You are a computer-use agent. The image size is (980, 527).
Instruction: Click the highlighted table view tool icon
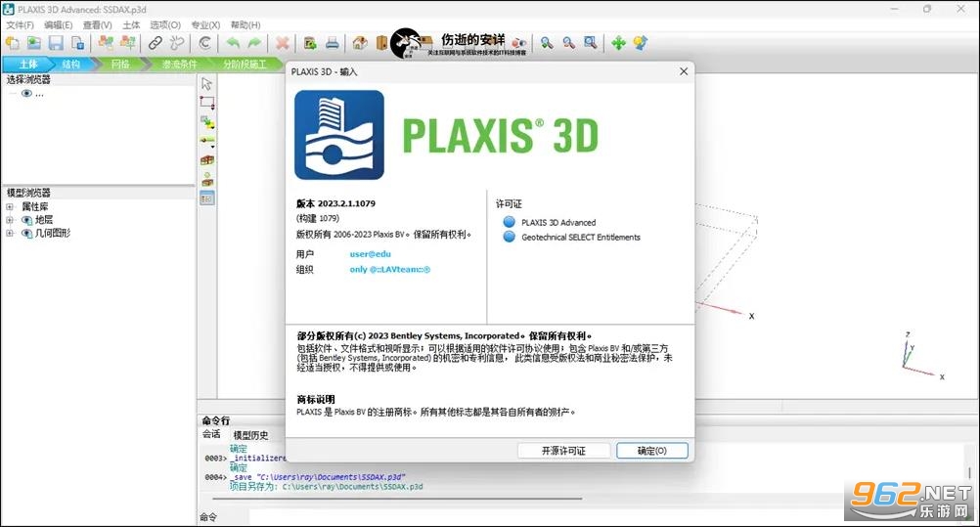point(207,198)
